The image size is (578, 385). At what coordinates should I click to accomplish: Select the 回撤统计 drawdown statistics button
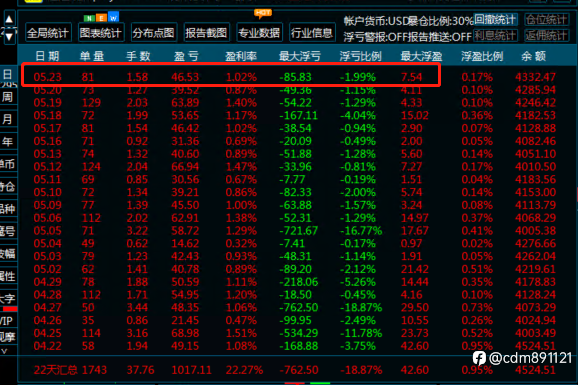click(495, 19)
